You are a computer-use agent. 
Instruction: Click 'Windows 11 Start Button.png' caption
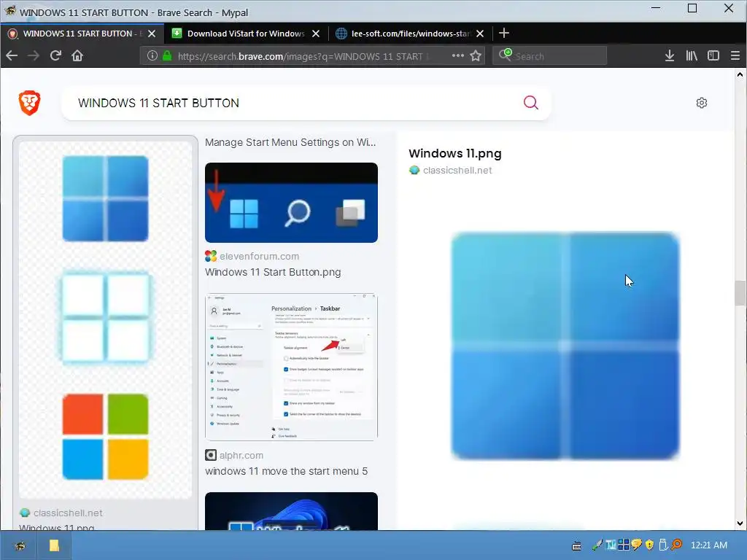click(273, 272)
